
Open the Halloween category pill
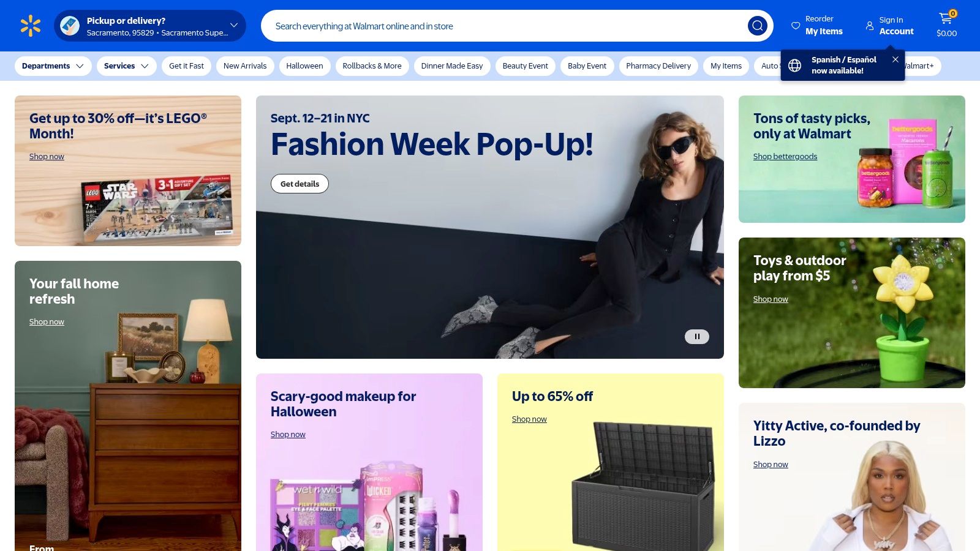pyautogui.click(x=304, y=66)
